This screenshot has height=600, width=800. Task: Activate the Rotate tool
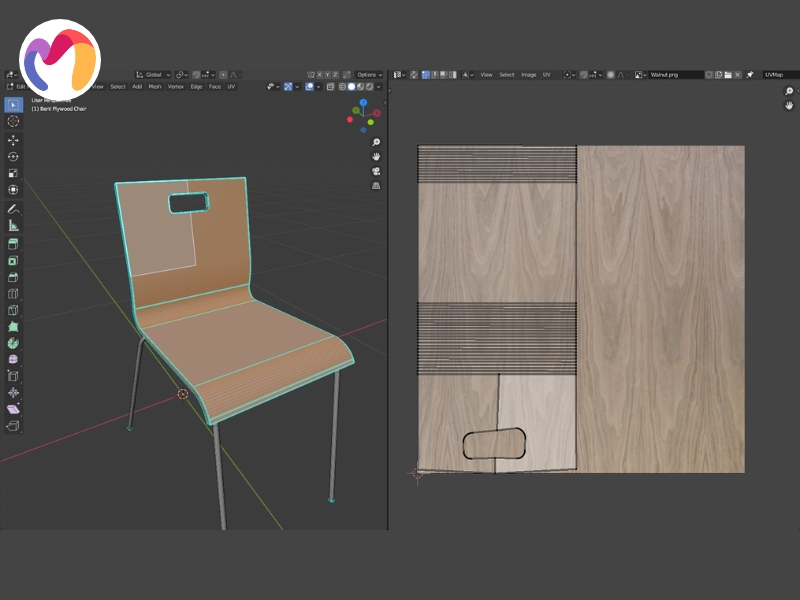(x=12, y=154)
